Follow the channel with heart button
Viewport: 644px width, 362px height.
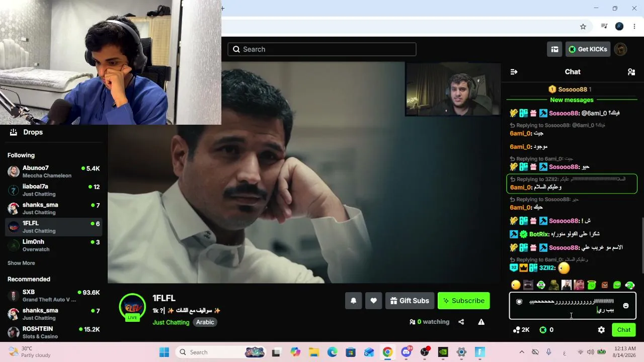coord(373,301)
